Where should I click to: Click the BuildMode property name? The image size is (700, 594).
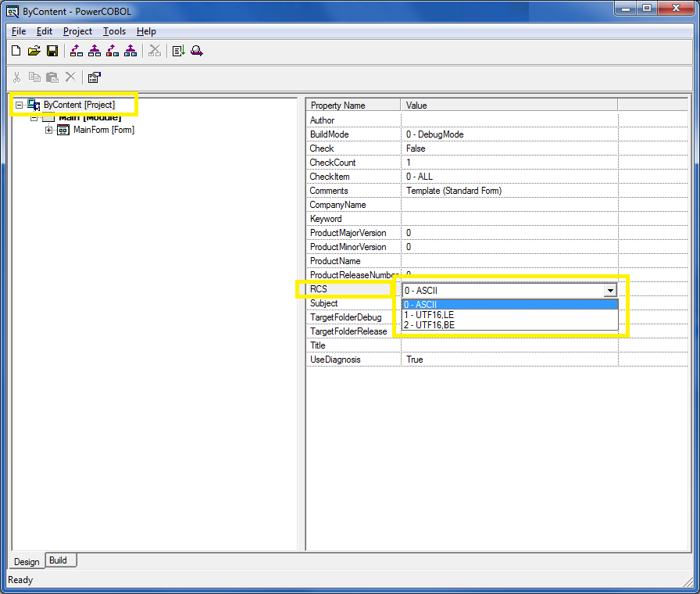pyautogui.click(x=330, y=134)
